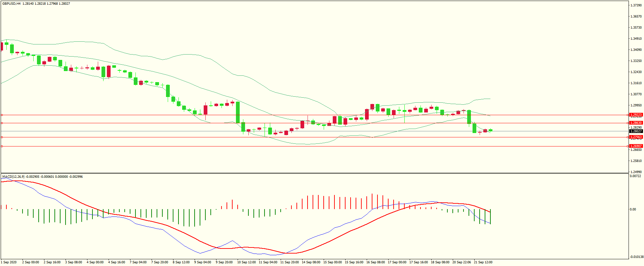
Task: Click the 1.30770 price scale value
Action: [x=636, y=94]
